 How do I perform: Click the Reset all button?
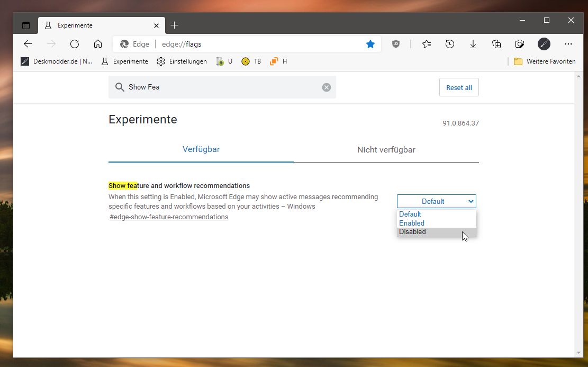(459, 87)
